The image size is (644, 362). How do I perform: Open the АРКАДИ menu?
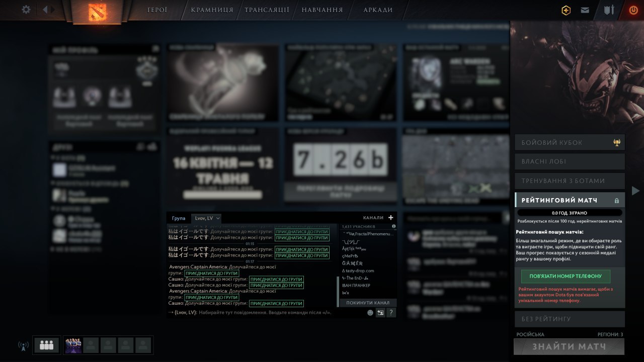(x=378, y=10)
